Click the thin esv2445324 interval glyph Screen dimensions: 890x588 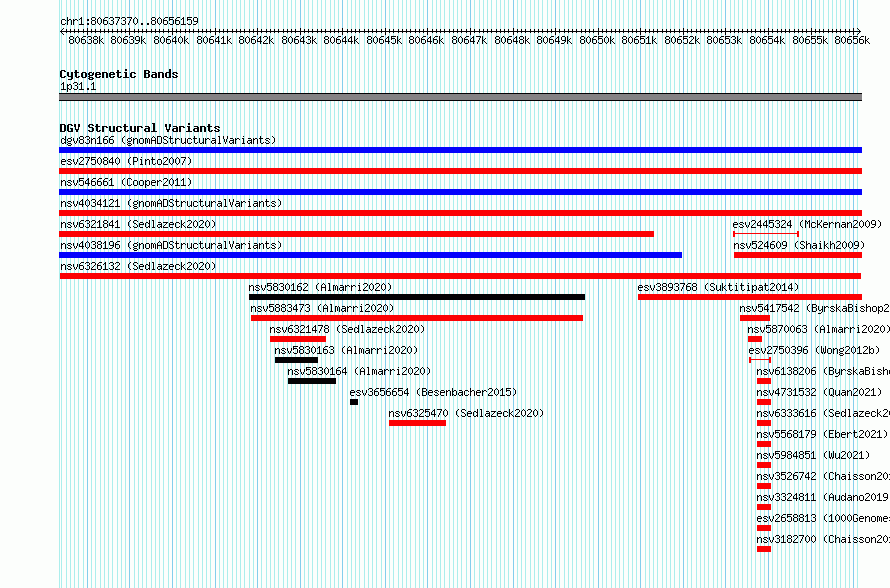pyautogui.click(x=766, y=234)
